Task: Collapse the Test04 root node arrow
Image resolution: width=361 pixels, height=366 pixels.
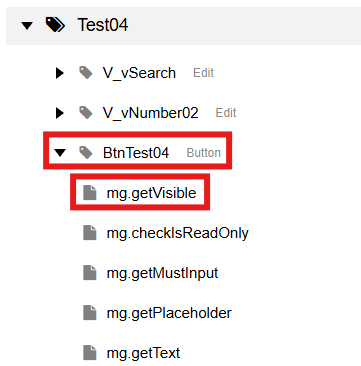Action: coord(27,25)
